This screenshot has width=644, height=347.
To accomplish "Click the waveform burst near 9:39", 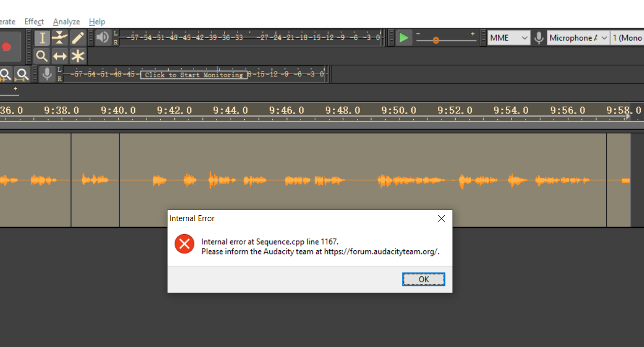I will [x=95, y=180].
